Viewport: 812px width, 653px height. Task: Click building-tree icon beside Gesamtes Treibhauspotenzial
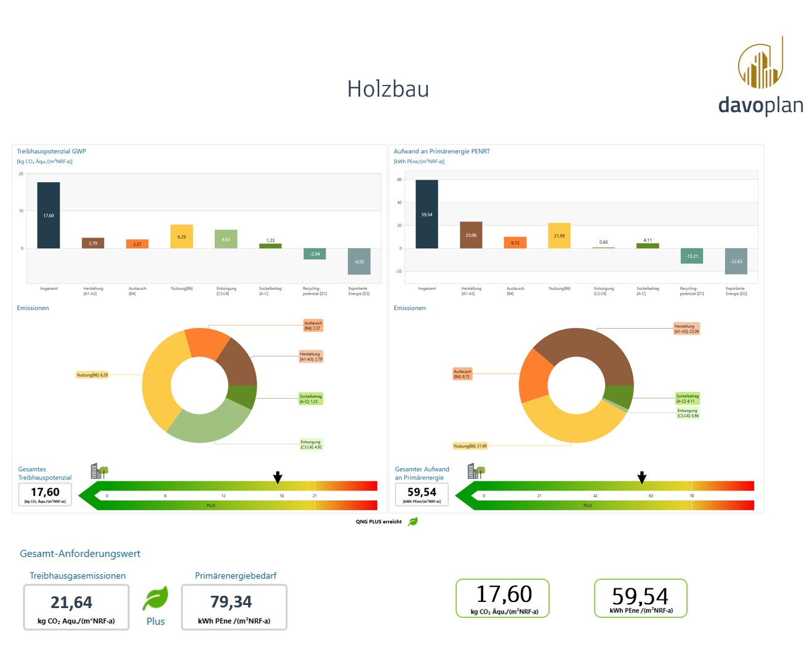[x=99, y=471]
